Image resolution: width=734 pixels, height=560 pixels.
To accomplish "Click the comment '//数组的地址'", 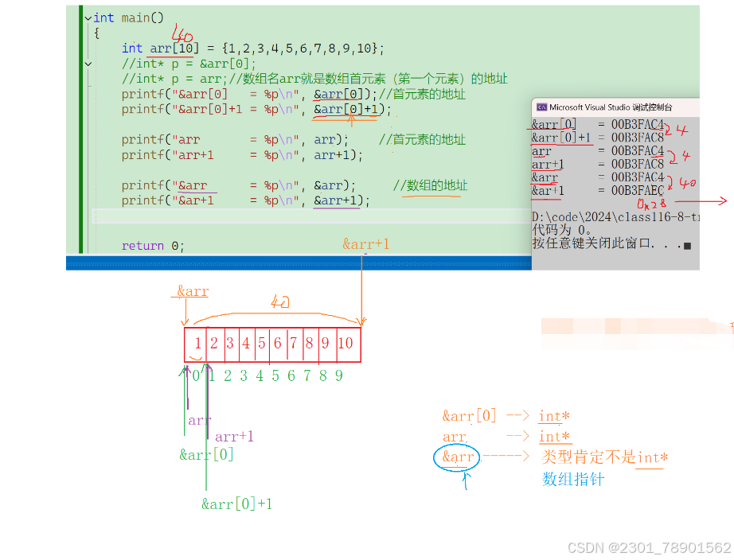I will click(x=430, y=185).
